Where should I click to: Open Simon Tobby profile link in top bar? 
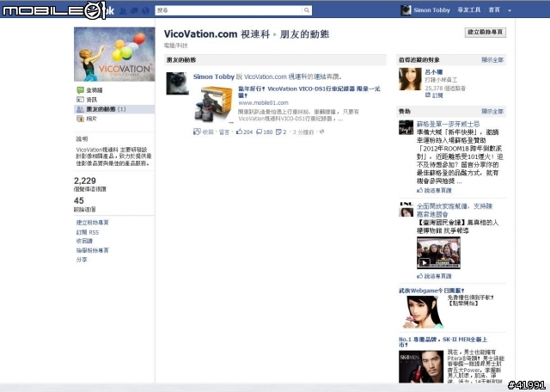[x=431, y=10]
